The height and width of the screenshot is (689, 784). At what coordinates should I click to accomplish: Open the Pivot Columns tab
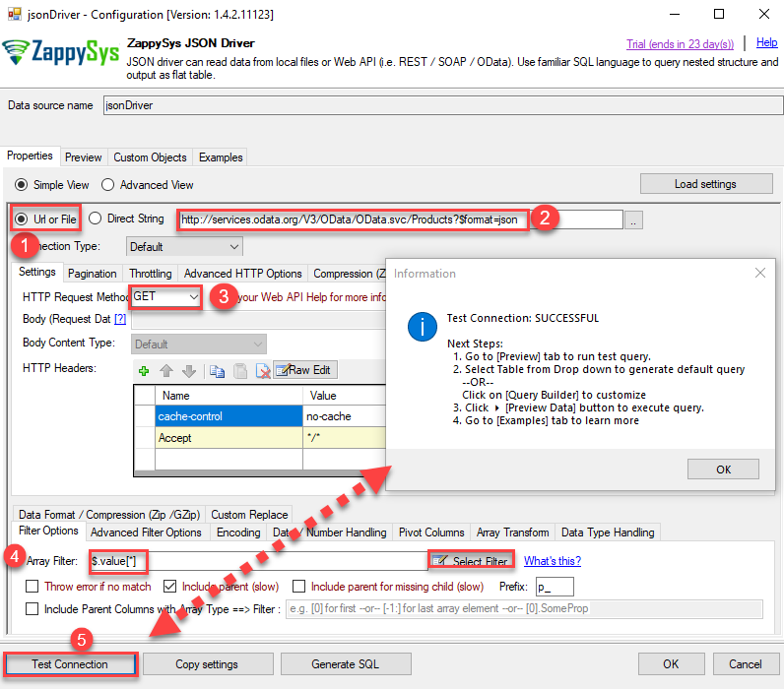click(431, 532)
